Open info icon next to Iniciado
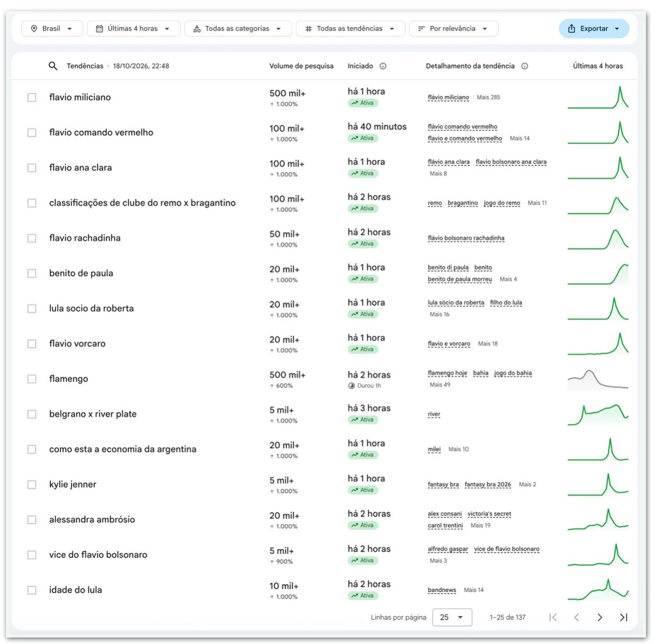Image resolution: width=655 pixels, height=644 pixels. [x=383, y=66]
